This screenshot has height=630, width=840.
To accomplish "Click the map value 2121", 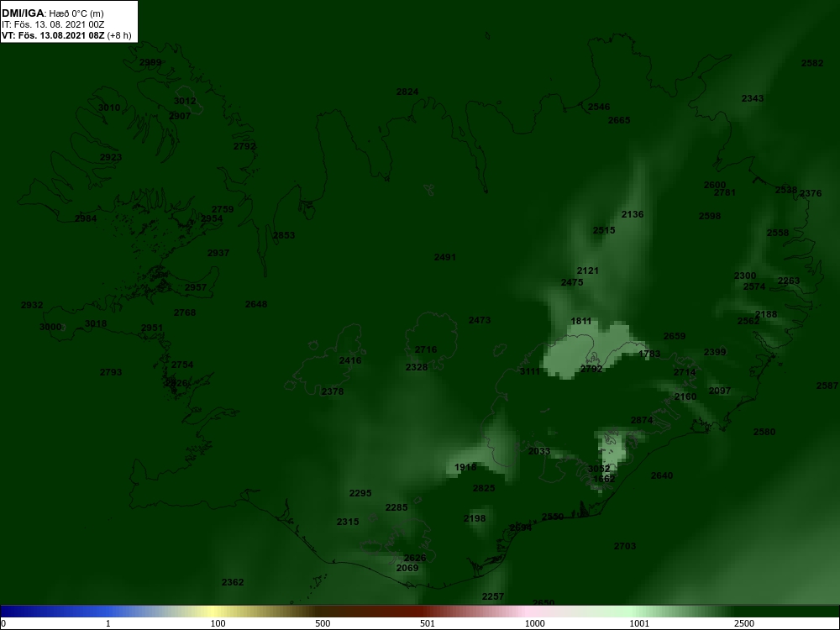I will pyautogui.click(x=588, y=270).
